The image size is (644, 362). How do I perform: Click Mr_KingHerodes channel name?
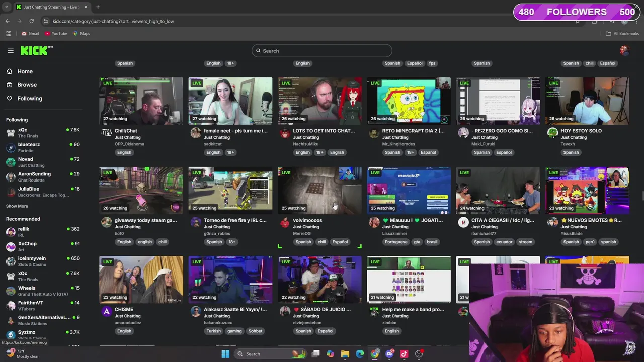pyautogui.click(x=398, y=144)
